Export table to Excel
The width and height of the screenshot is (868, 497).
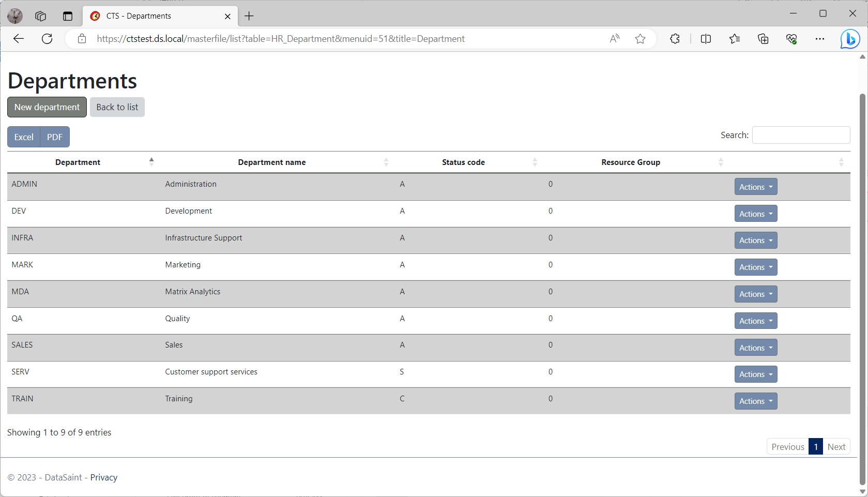click(24, 137)
